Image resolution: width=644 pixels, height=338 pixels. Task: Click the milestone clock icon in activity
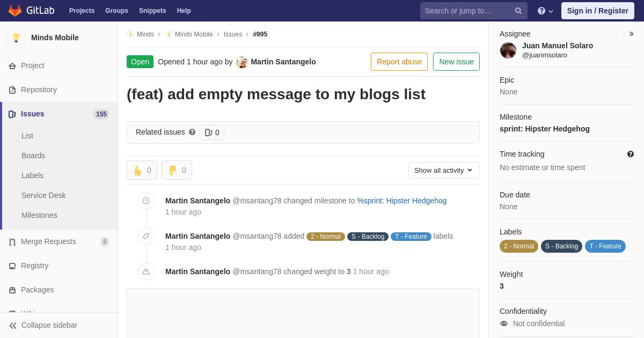click(146, 201)
